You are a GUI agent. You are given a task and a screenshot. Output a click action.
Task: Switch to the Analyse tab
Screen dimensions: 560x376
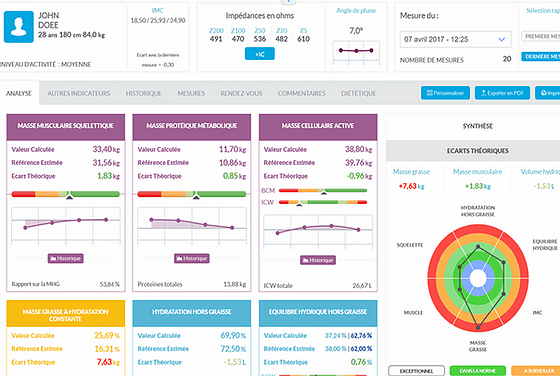[19, 93]
